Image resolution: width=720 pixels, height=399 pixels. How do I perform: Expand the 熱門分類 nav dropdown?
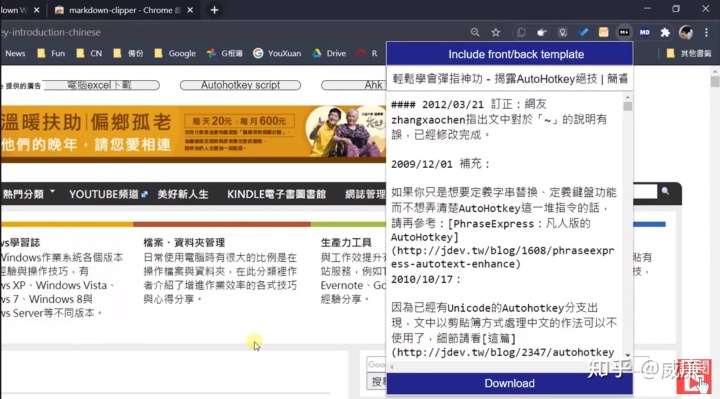28,194
